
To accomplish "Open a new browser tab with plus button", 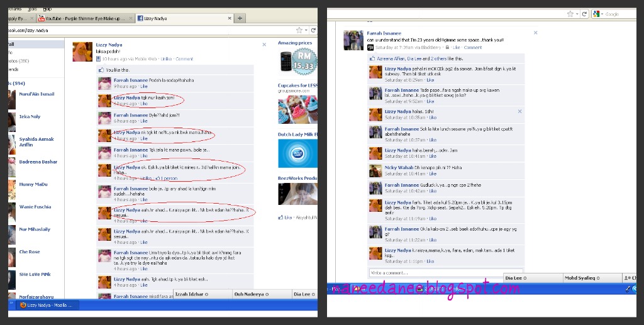I will [x=240, y=18].
